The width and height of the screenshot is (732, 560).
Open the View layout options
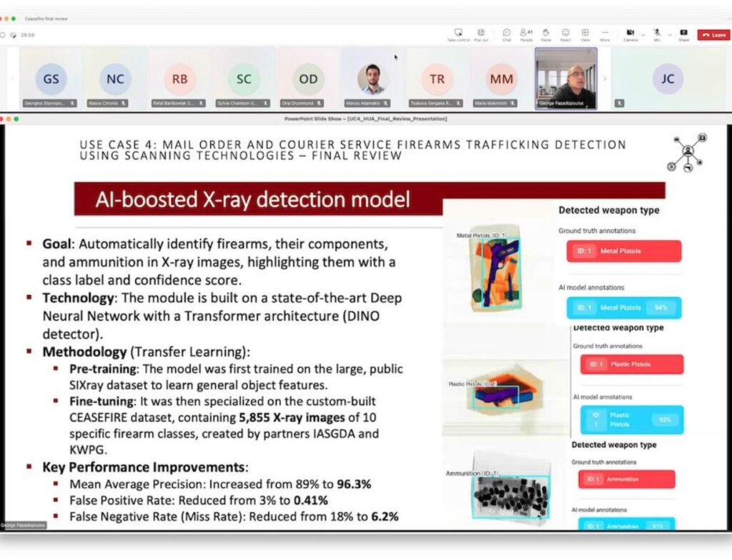(585, 34)
